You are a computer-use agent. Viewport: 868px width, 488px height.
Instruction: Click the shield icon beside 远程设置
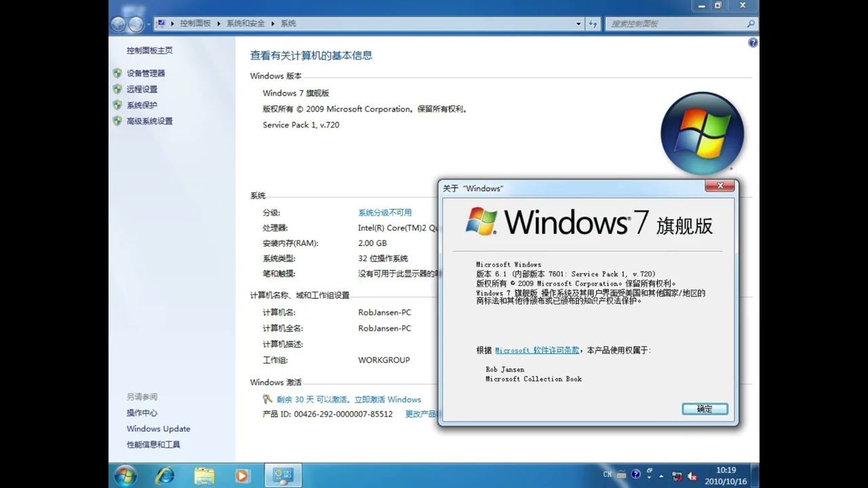tap(117, 89)
